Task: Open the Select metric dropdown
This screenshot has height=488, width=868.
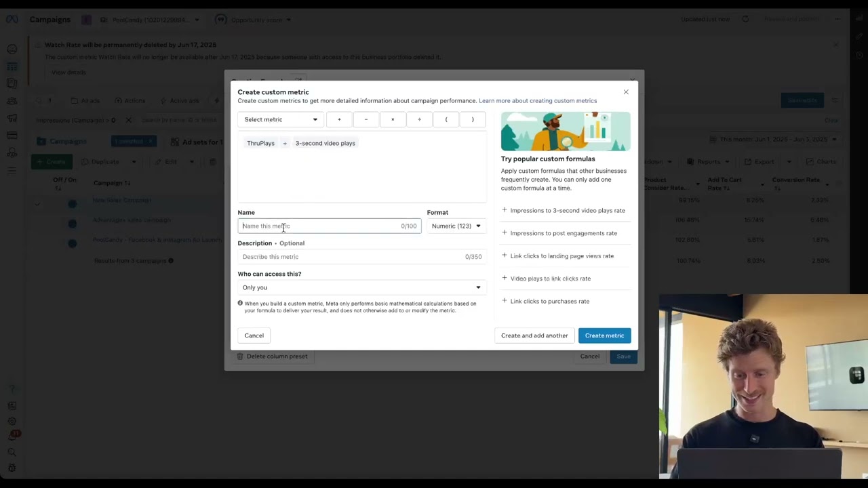Action: [280, 119]
